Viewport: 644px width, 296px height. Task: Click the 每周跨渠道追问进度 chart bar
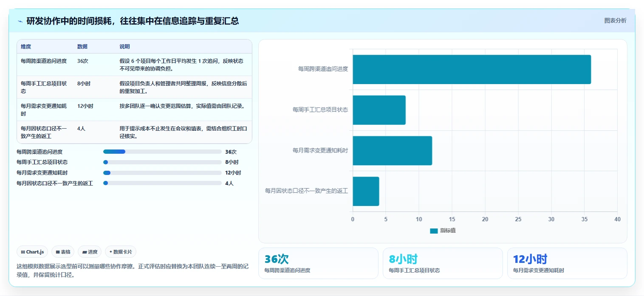[x=472, y=69]
